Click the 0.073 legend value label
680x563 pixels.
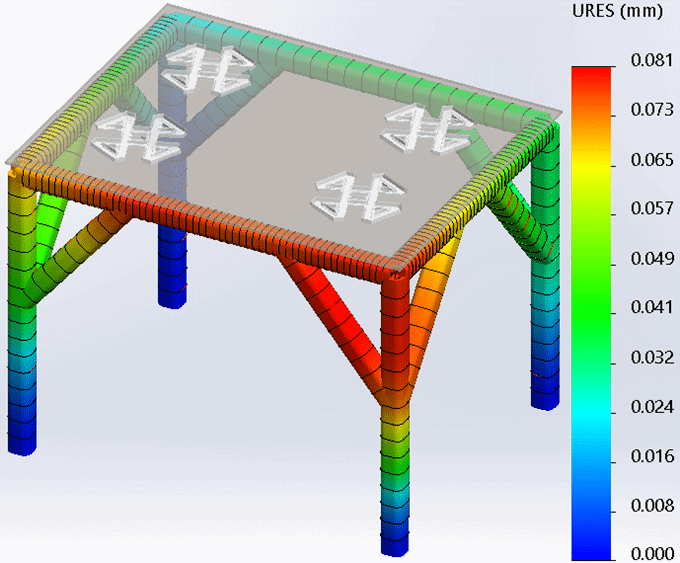coord(651,109)
